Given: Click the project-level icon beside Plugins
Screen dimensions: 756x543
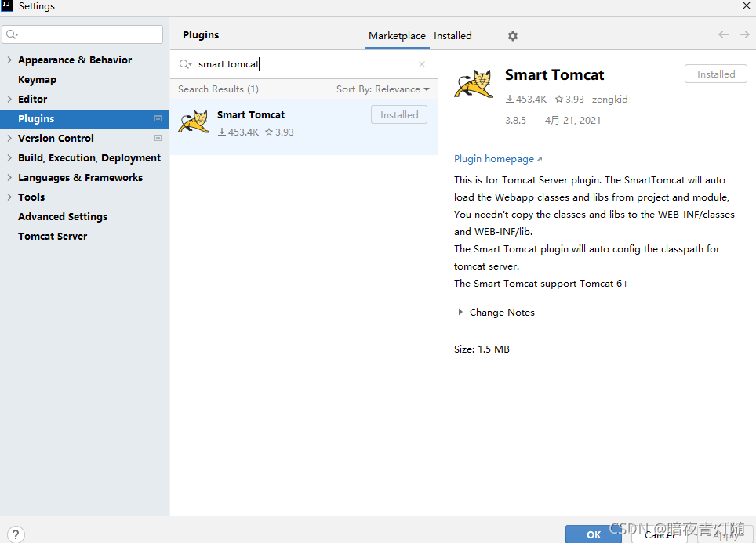Looking at the screenshot, I should 158,118.
